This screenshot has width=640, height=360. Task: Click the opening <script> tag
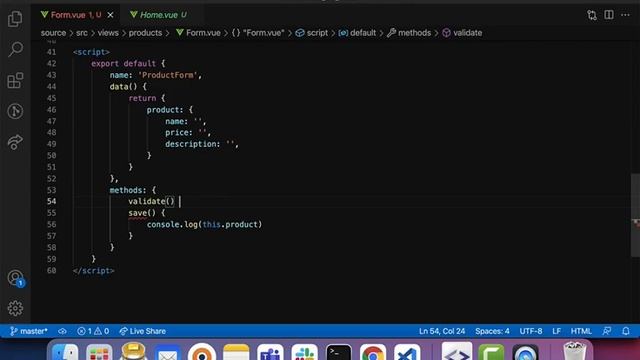[x=91, y=52]
